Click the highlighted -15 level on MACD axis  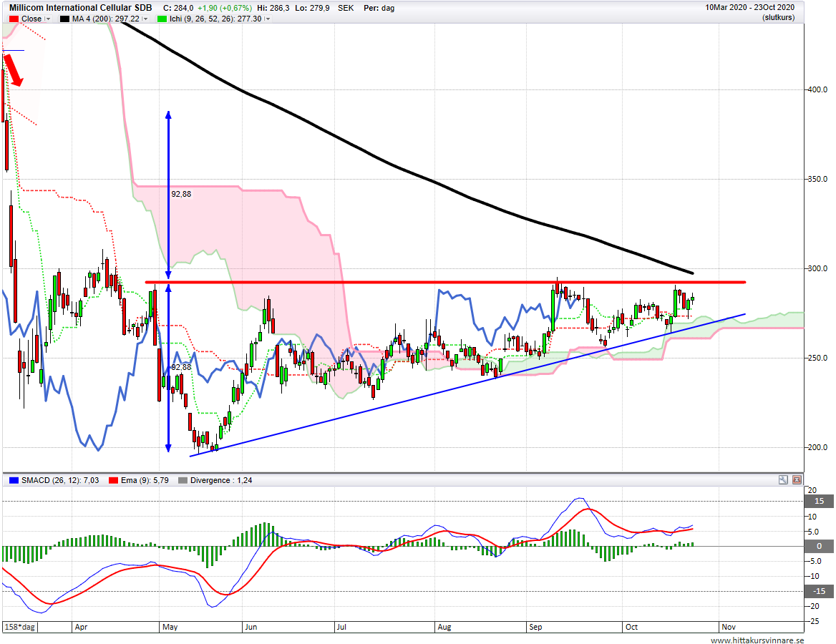click(819, 591)
